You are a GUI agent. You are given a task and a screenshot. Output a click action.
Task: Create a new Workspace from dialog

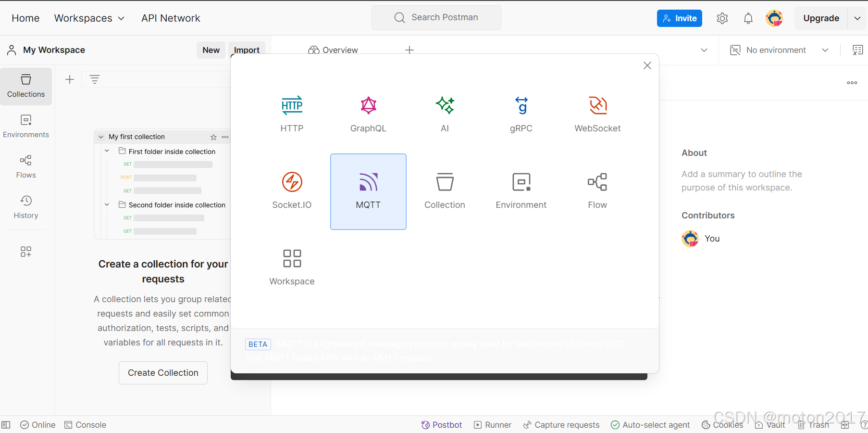tap(292, 268)
